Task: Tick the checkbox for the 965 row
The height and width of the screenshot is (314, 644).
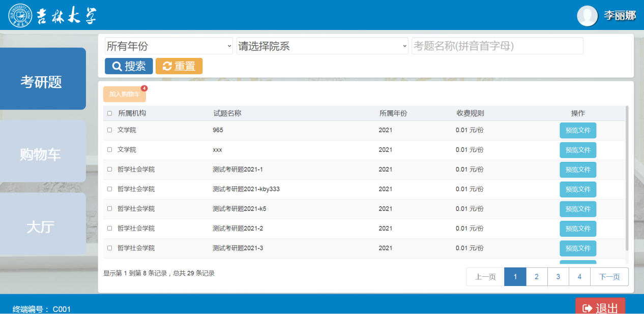Action: [109, 130]
